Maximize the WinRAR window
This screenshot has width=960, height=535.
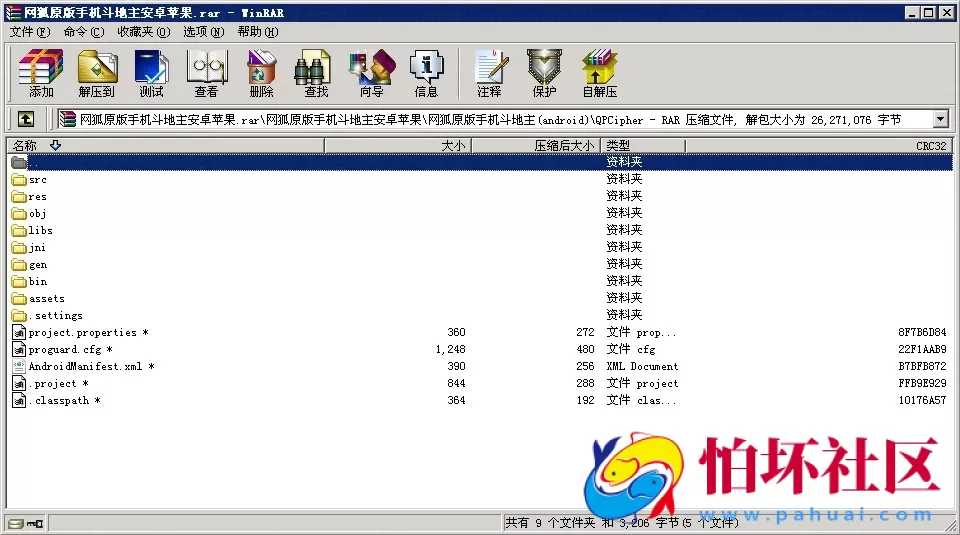[x=929, y=12]
